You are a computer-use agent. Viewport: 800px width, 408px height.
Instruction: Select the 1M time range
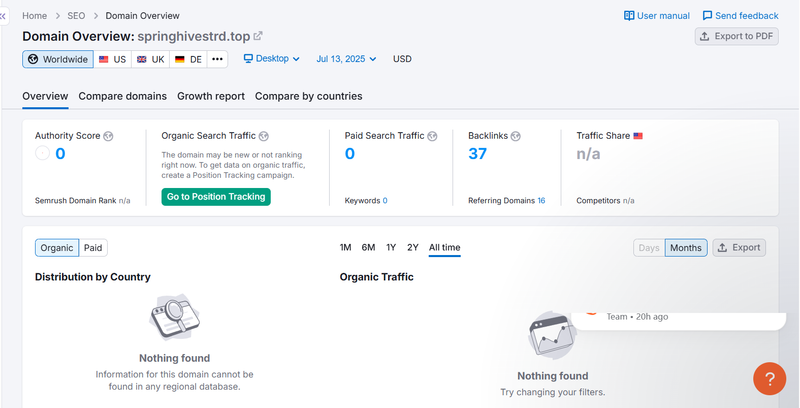tap(345, 247)
